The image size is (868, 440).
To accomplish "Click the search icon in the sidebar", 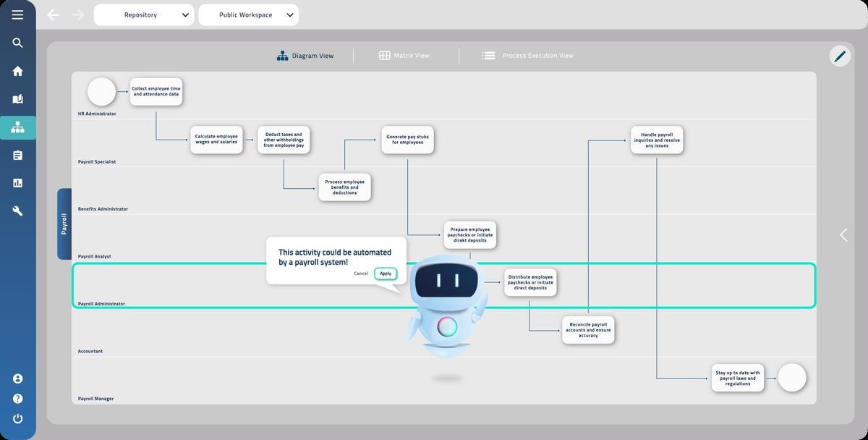I will click(17, 43).
